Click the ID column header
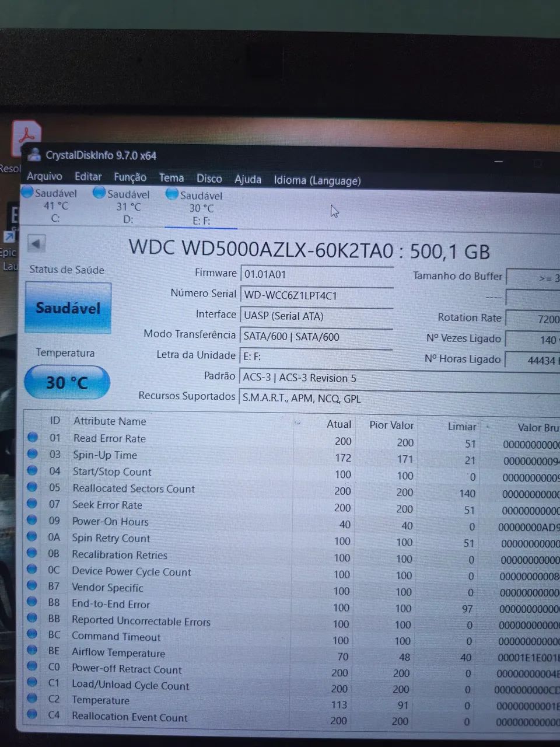The image size is (560, 747). pyautogui.click(x=55, y=421)
